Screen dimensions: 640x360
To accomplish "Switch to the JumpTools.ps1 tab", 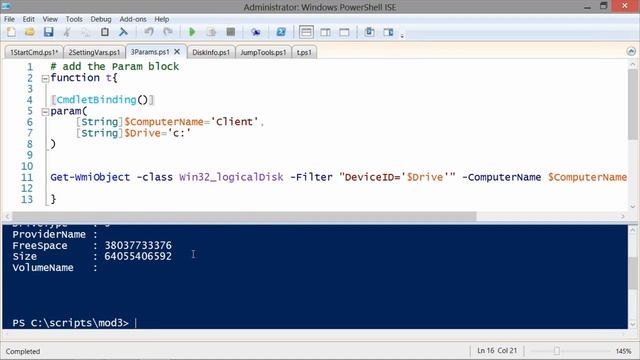I will click(x=263, y=52).
